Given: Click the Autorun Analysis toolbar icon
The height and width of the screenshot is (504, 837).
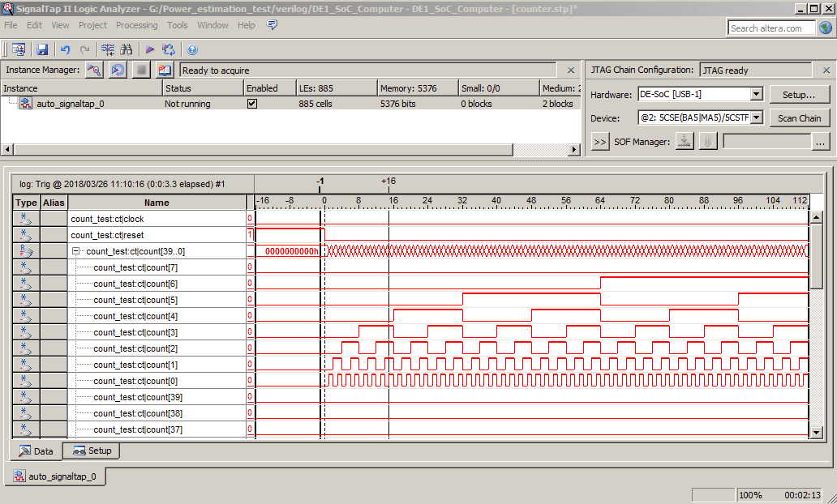Looking at the screenshot, I should tap(169, 49).
